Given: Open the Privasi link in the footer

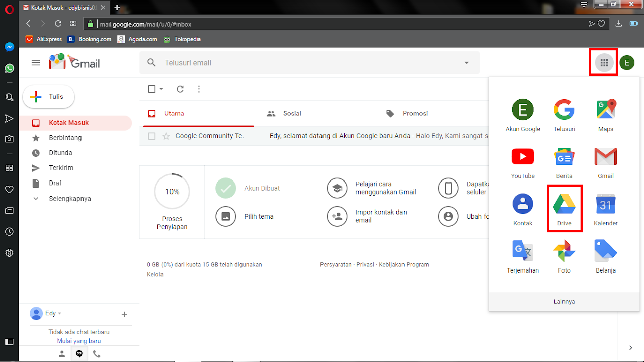Looking at the screenshot, I should coord(365,264).
